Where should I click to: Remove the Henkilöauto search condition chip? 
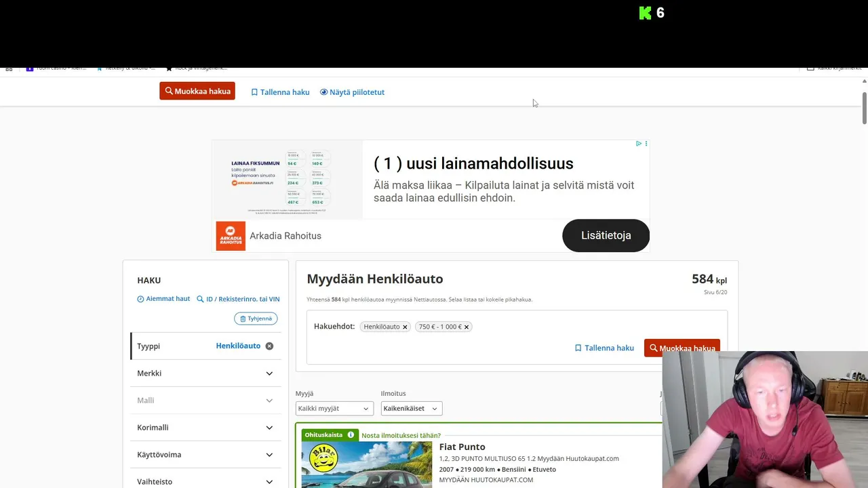(x=405, y=327)
